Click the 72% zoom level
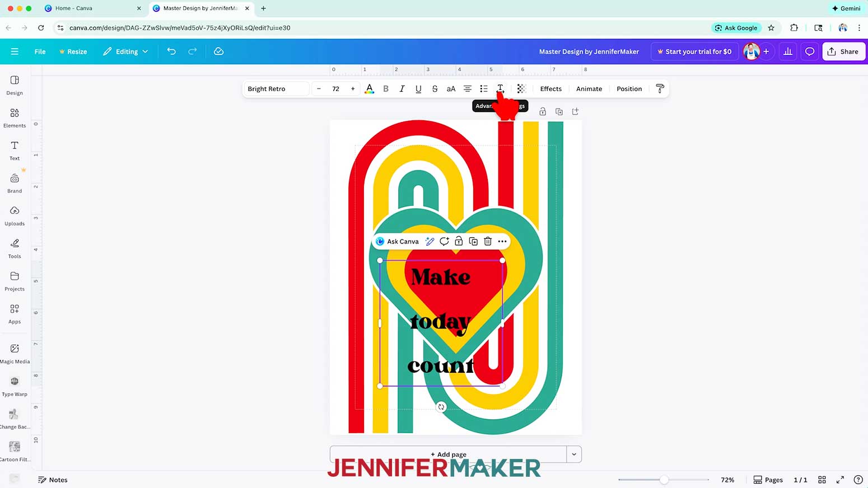Image resolution: width=868 pixels, height=488 pixels. (x=727, y=480)
